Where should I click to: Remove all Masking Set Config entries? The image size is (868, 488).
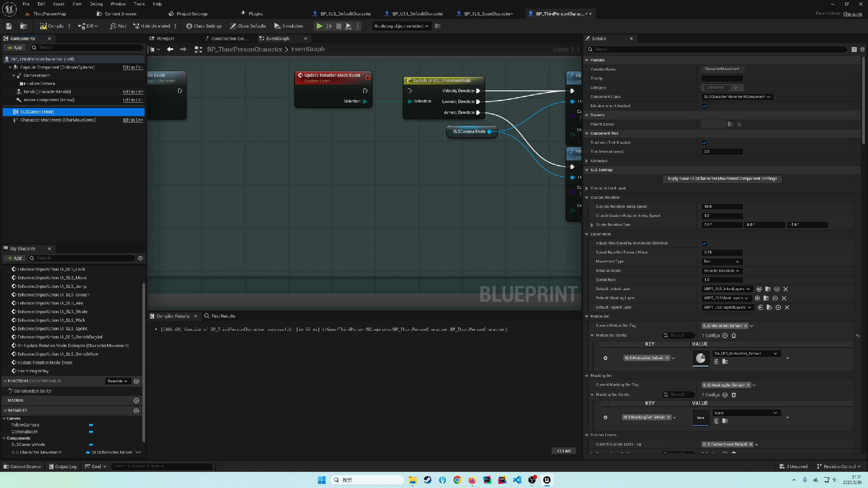[734, 395]
